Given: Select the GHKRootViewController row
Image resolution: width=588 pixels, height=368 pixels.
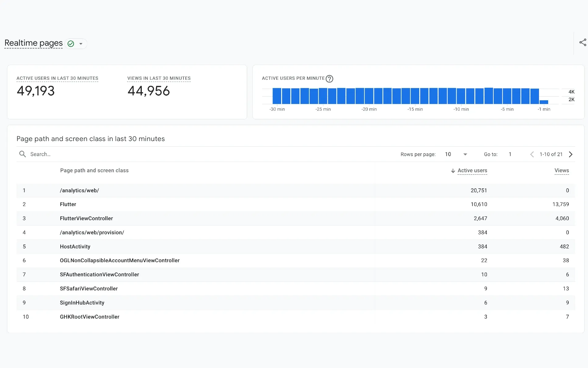Looking at the screenshot, I should pos(296,317).
